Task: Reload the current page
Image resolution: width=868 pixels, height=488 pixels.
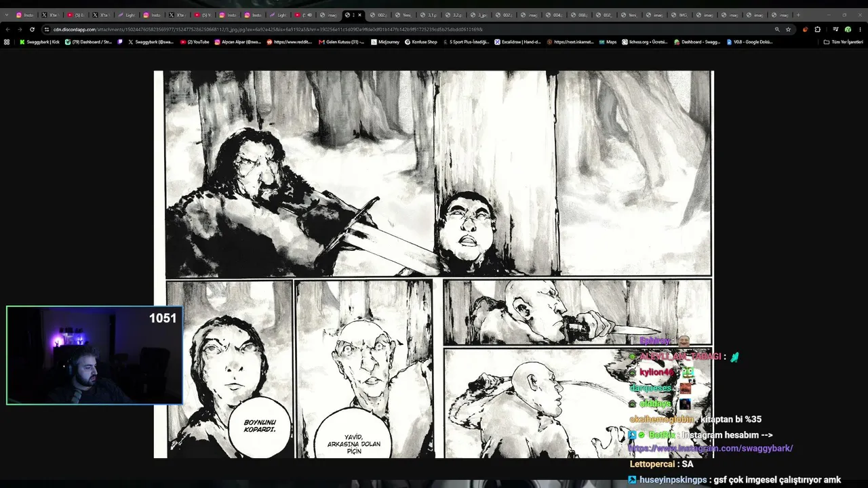Action: tap(32, 30)
